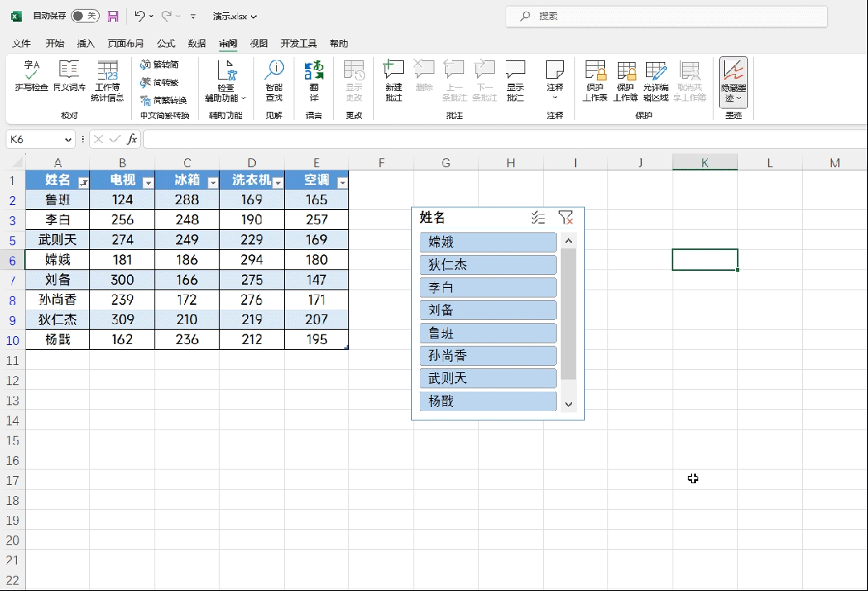Click the slicer scroll down arrow

point(569,404)
